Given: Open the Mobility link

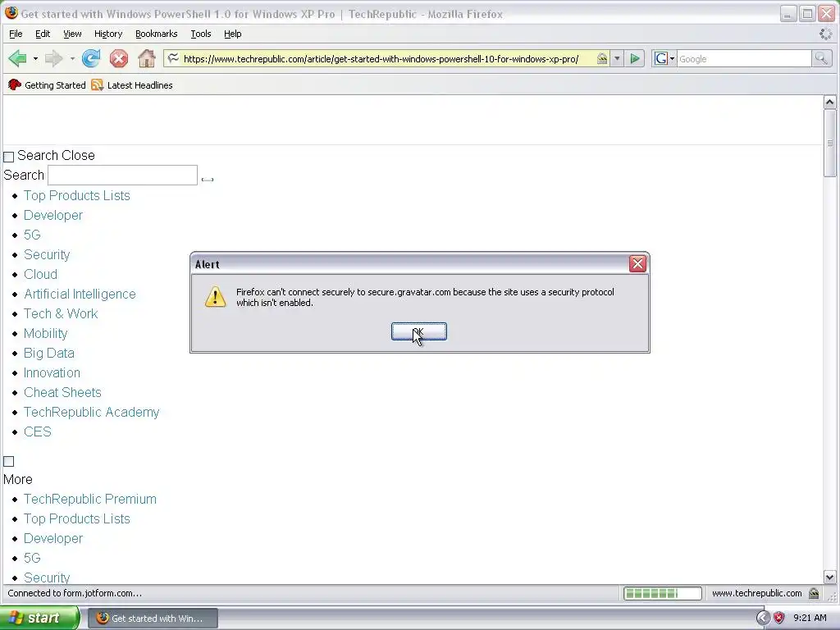Looking at the screenshot, I should 46,333.
